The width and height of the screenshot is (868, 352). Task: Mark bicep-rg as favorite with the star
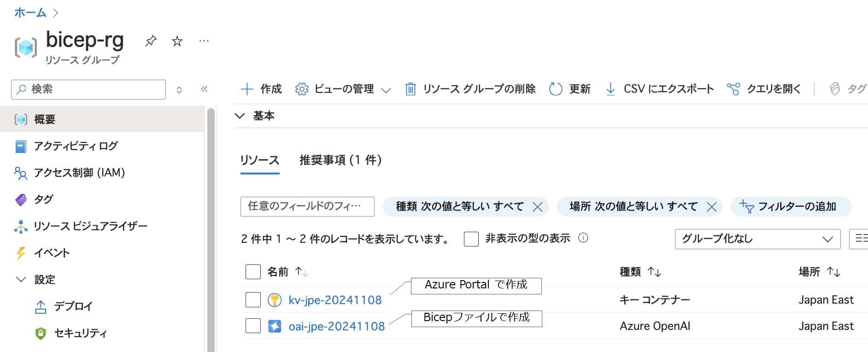(177, 41)
